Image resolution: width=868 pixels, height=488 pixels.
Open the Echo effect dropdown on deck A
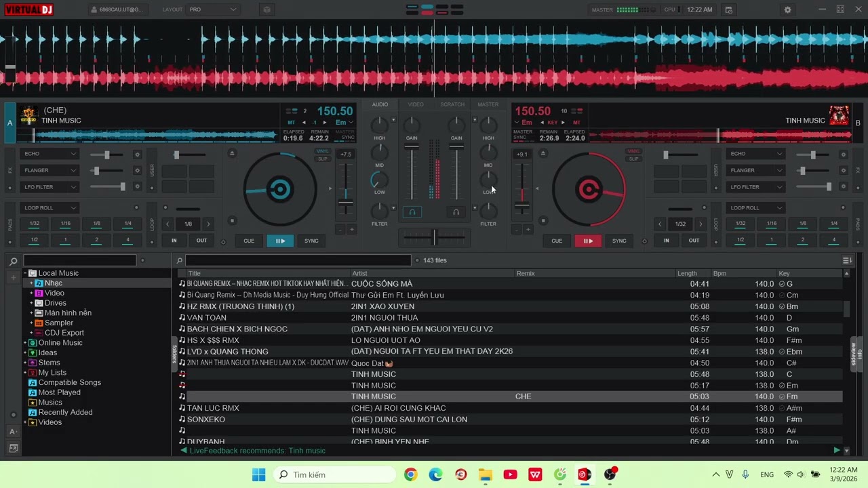[x=50, y=154]
